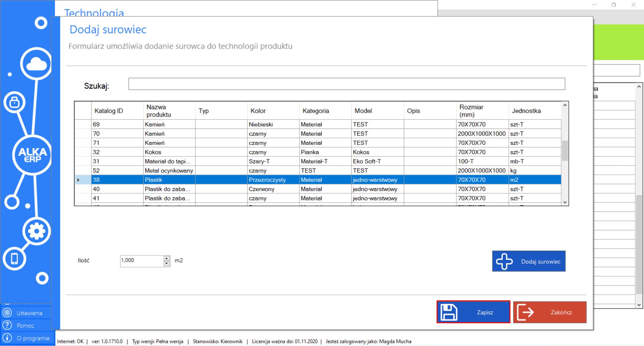The height and width of the screenshot is (346, 644).
Task: Open Pomoc in the sidebar menu
Action: (25, 326)
